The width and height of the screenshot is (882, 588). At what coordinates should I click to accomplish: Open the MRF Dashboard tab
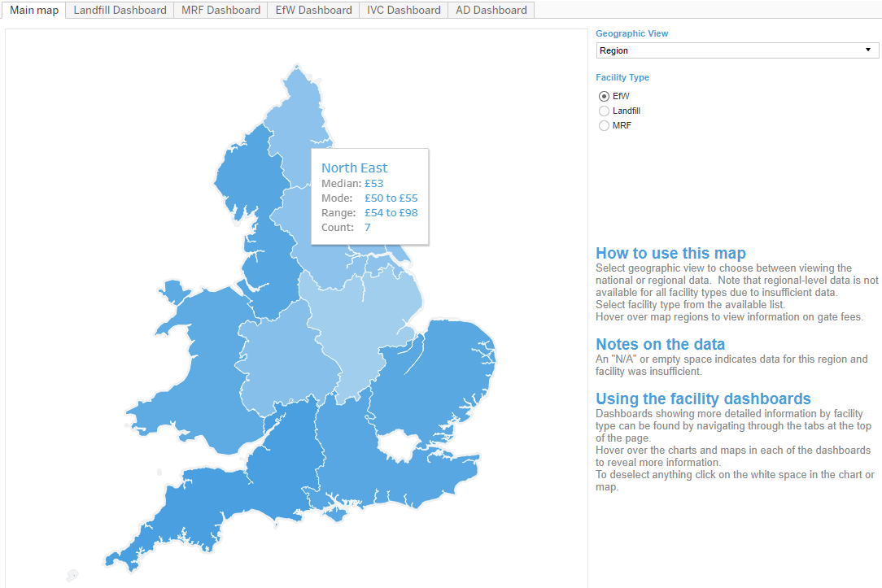(x=220, y=11)
